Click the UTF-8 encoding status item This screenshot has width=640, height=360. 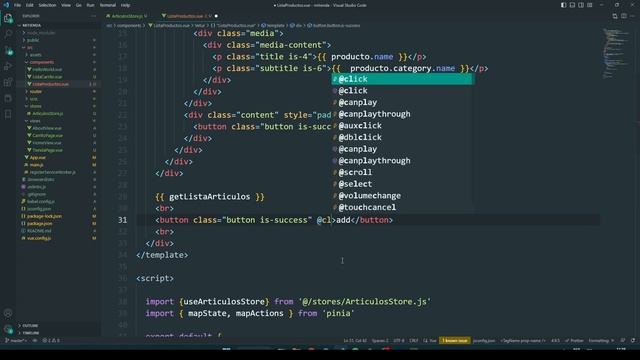pyautogui.click(x=399, y=340)
